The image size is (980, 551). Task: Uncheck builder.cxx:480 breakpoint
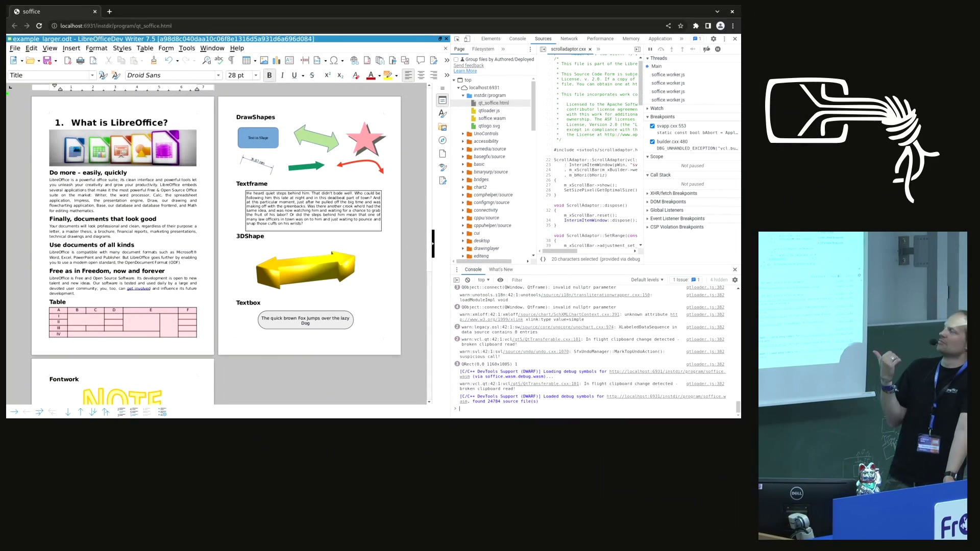652,142
